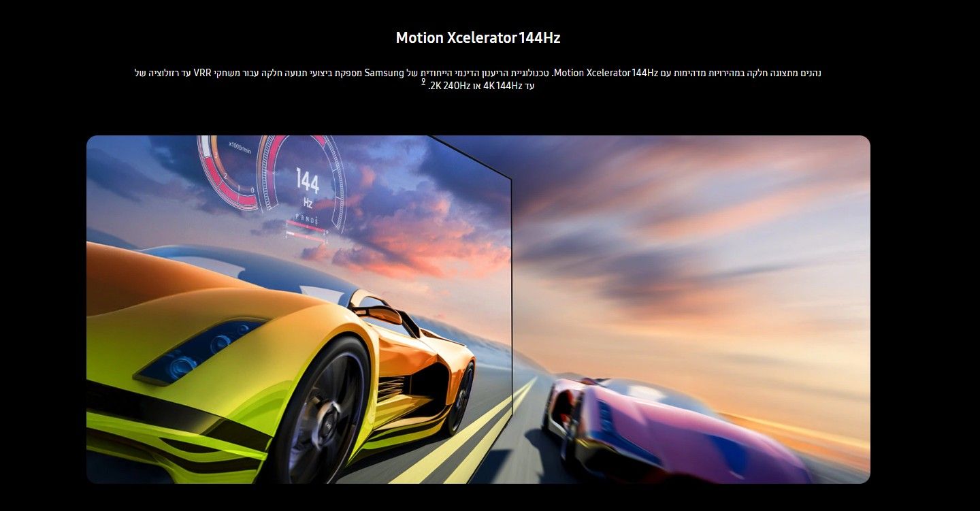Open footnote 9 after the 2K 240Hz text
This screenshot has width=980, height=511.
(423, 82)
